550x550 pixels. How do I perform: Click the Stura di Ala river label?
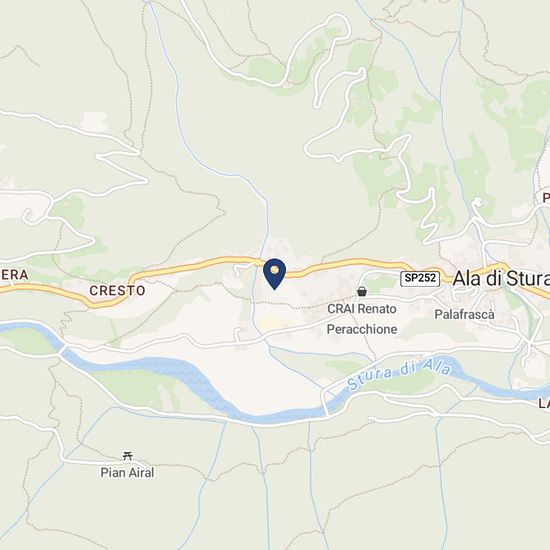[398, 373]
